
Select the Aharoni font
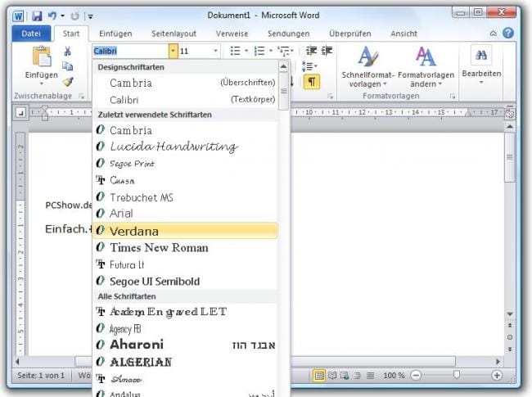[186, 345]
